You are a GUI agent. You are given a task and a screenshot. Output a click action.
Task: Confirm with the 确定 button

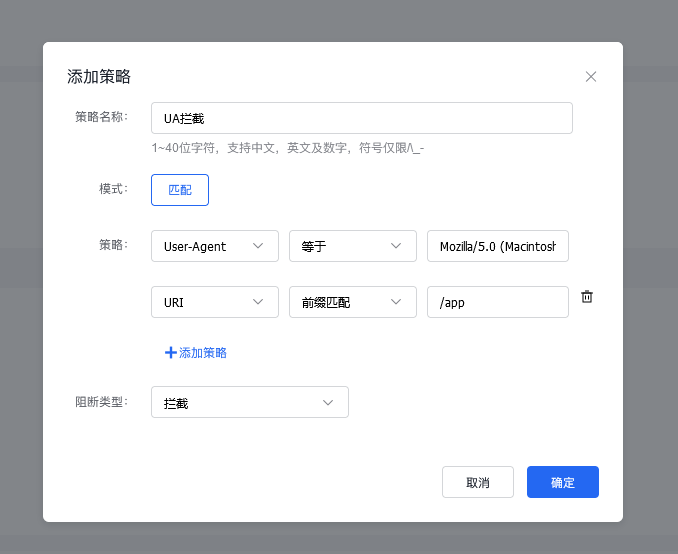[x=562, y=482]
